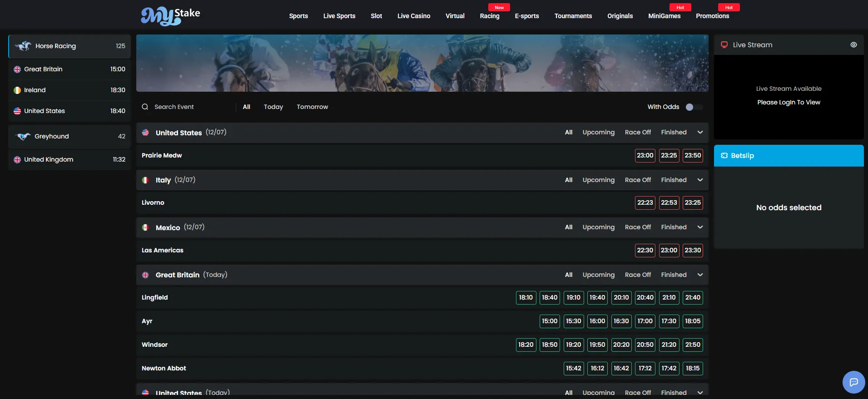This screenshot has width=868, height=399.
Task: Collapse the Mexico (12/07) section
Action: pos(700,227)
